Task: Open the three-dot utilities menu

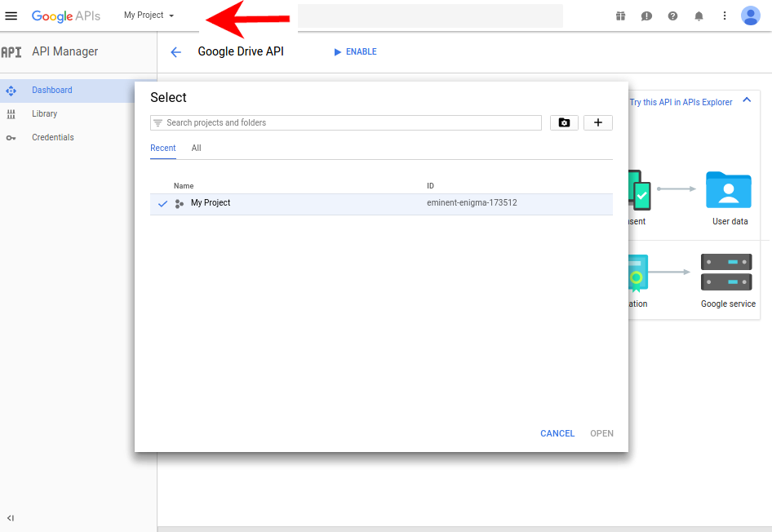Action: click(724, 16)
